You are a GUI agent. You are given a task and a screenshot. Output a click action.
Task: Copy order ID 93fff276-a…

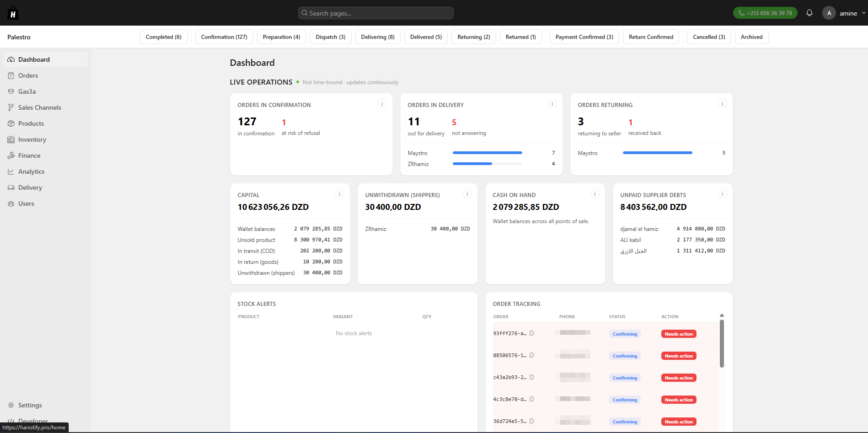click(532, 333)
